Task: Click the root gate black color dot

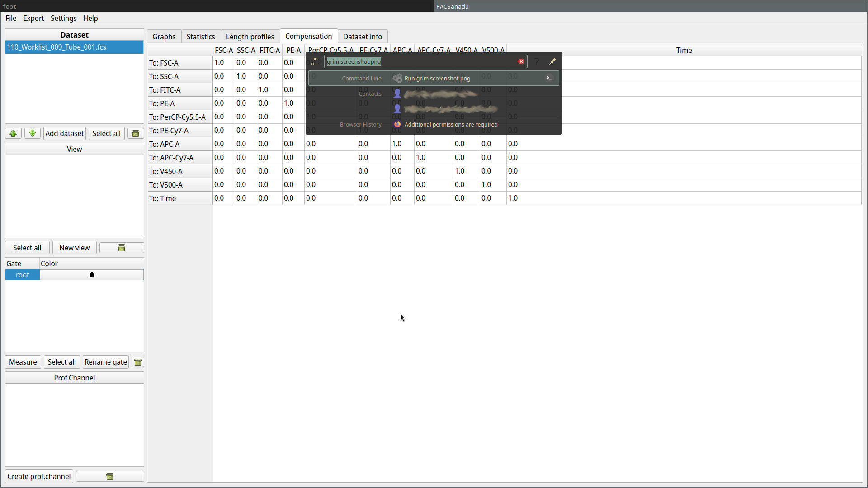Action: 92,275
